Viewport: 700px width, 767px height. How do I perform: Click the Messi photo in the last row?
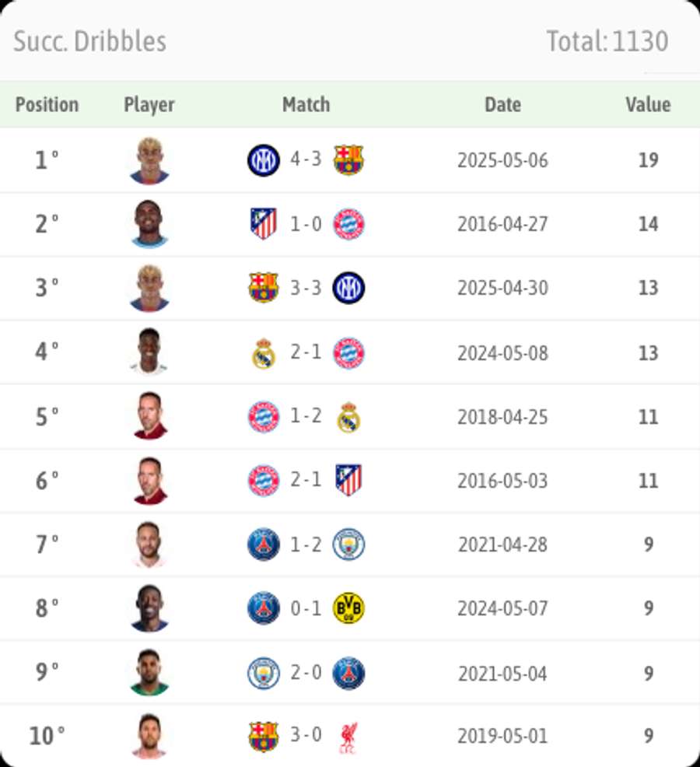[x=149, y=735]
